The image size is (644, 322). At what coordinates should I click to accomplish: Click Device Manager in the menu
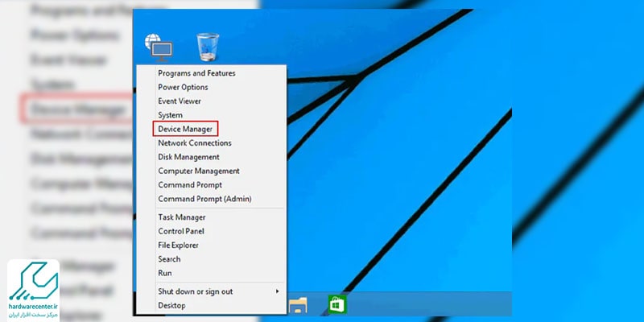(211, 129)
